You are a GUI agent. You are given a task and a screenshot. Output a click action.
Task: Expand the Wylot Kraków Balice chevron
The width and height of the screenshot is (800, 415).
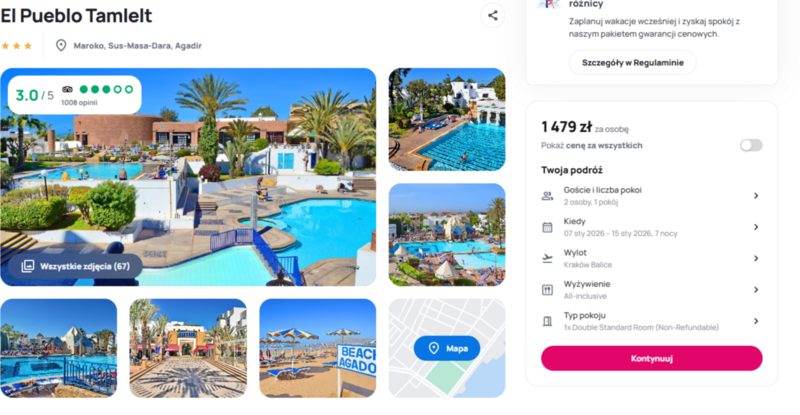[x=756, y=259]
